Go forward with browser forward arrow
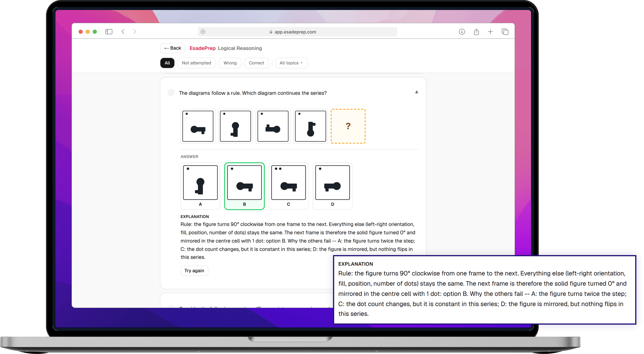 pos(135,32)
